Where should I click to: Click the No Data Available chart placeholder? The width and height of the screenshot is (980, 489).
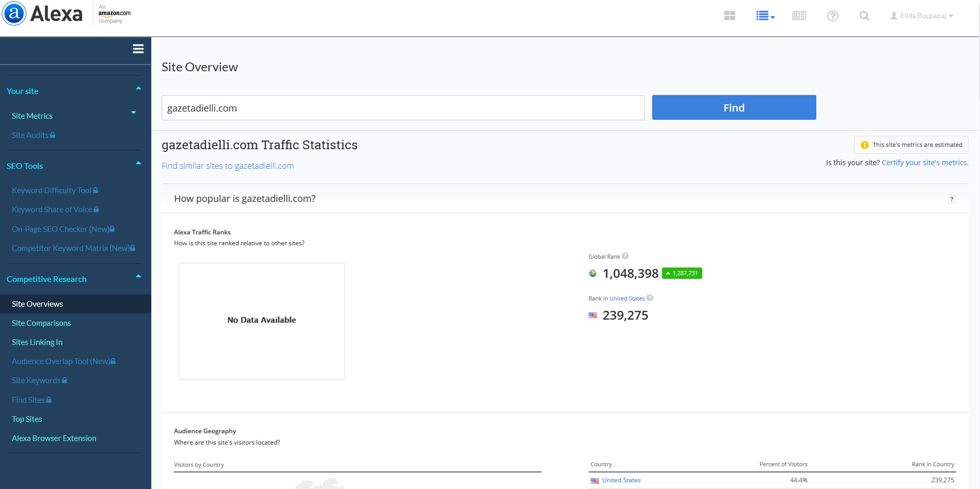point(262,321)
